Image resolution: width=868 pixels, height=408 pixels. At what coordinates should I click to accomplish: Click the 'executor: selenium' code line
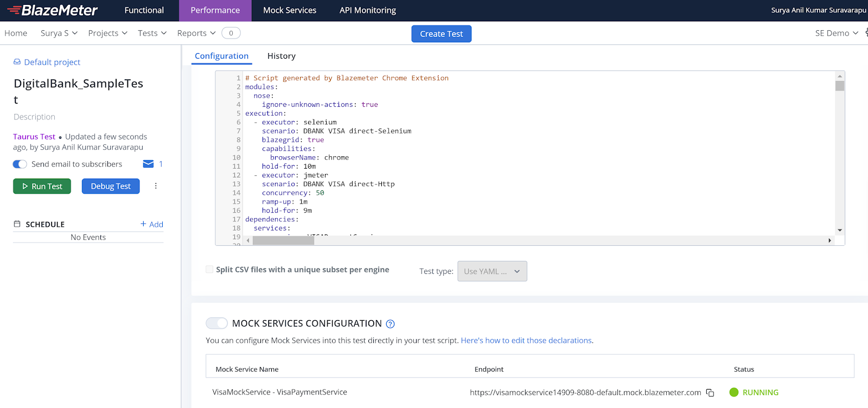click(295, 122)
